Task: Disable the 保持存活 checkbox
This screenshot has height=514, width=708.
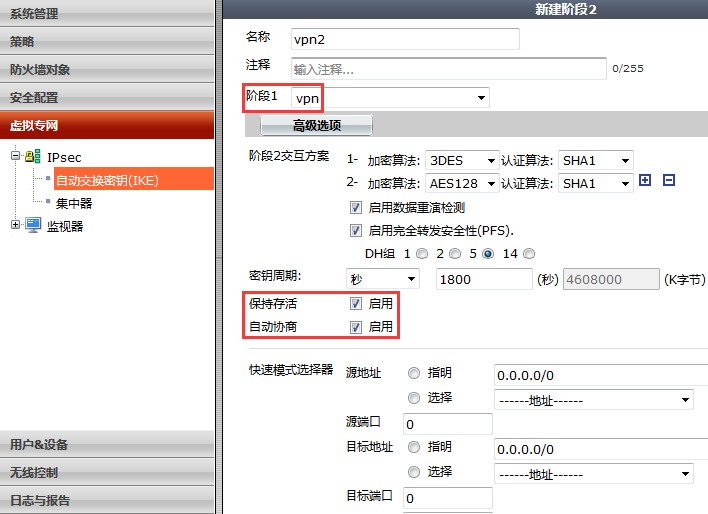Action: coord(355,303)
